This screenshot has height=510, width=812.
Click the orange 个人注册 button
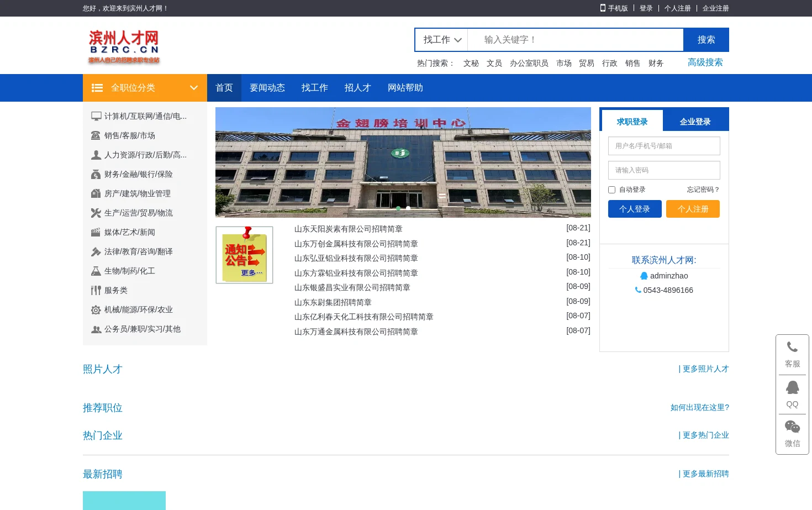pyautogui.click(x=693, y=209)
